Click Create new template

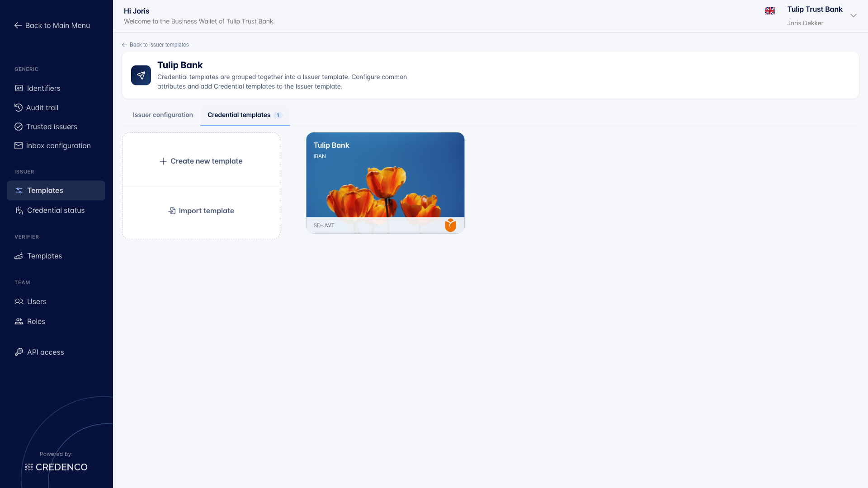point(201,161)
